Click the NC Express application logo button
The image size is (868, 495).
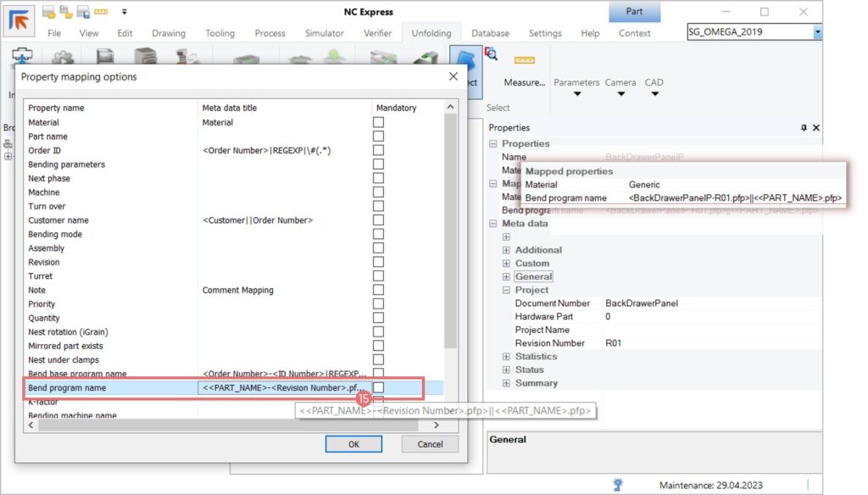pos(19,21)
